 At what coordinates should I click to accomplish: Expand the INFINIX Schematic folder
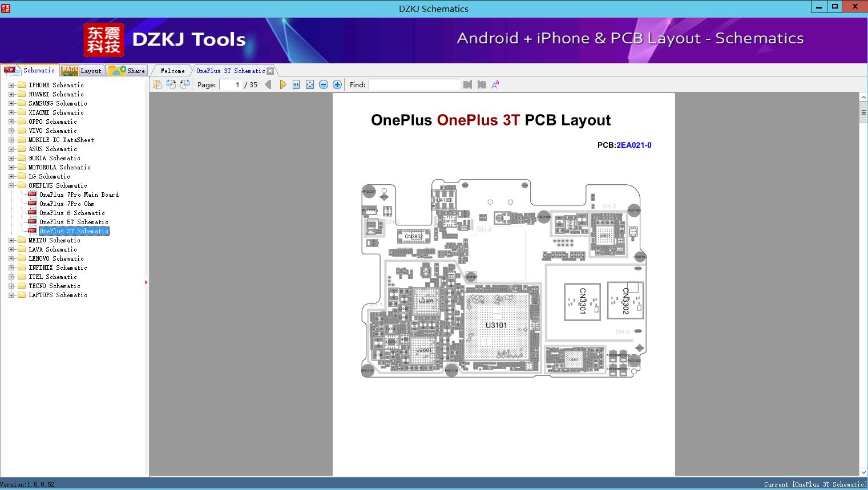click(x=11, y=268)
